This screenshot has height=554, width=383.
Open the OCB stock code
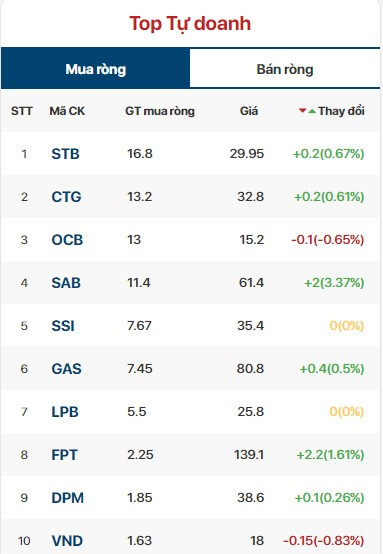click(67, 240)
